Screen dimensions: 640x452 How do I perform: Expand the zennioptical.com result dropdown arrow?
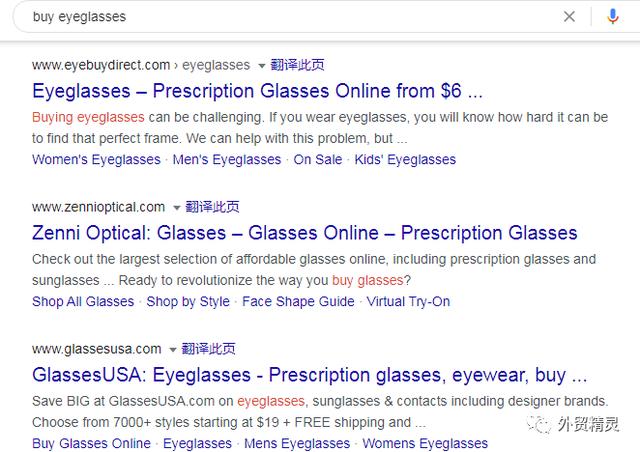pyautogui.click(x=176, y=208)
